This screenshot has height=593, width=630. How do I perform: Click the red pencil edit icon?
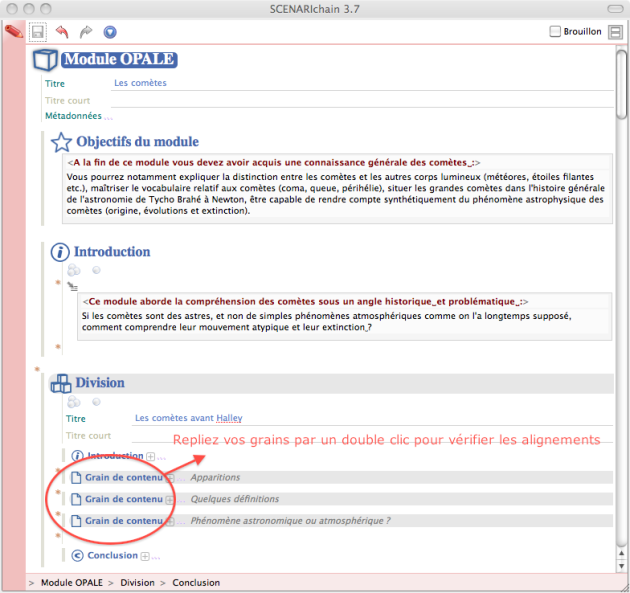[x=14, y=31]
